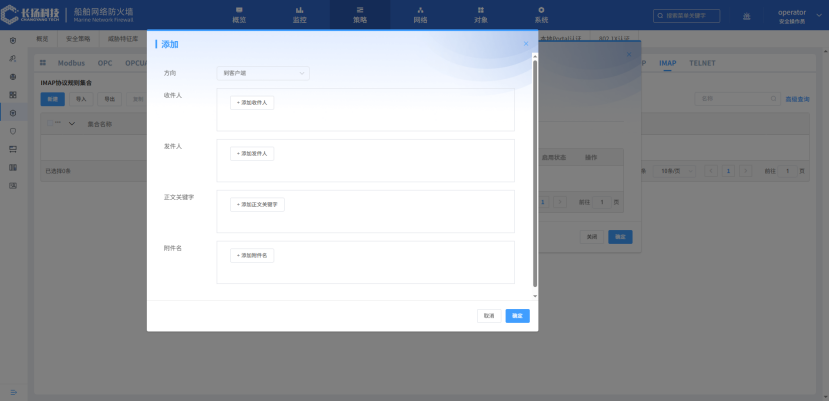Open the 监控 monitoring section in top navigation
830x402 pixels.
[299, 14]
